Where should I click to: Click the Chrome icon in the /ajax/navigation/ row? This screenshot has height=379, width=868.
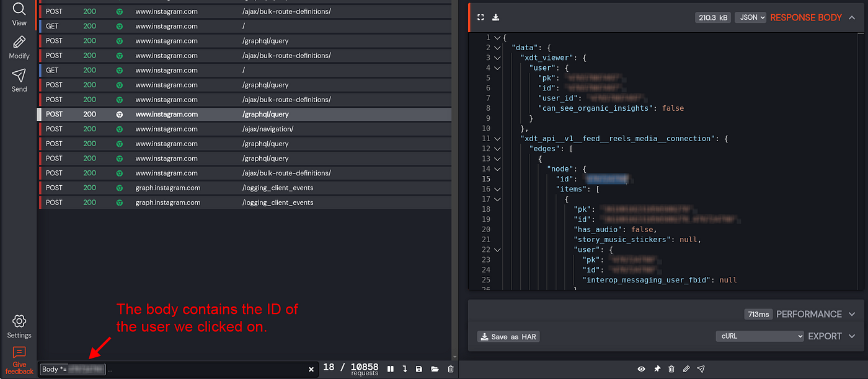tap(120, 129)
